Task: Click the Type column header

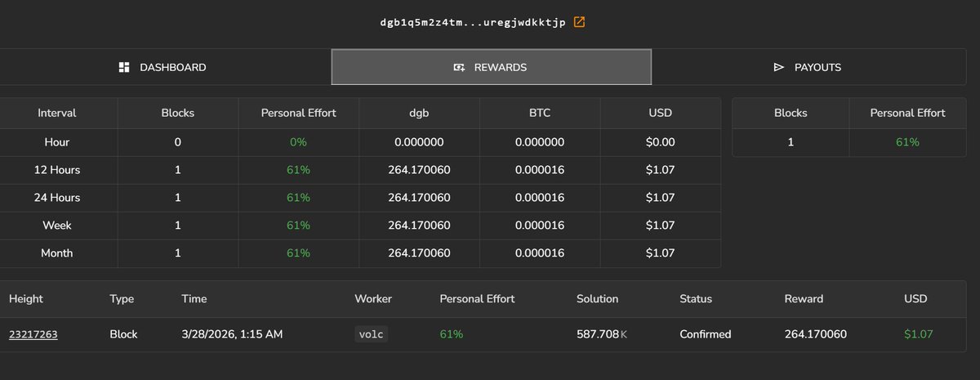Action: [121, 299]
